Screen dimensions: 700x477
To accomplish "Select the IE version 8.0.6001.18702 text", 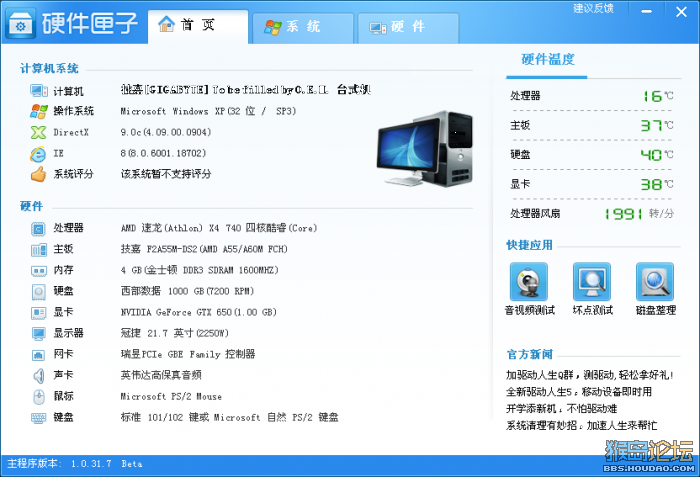I will pyautogui.click(x=163, y=154).
